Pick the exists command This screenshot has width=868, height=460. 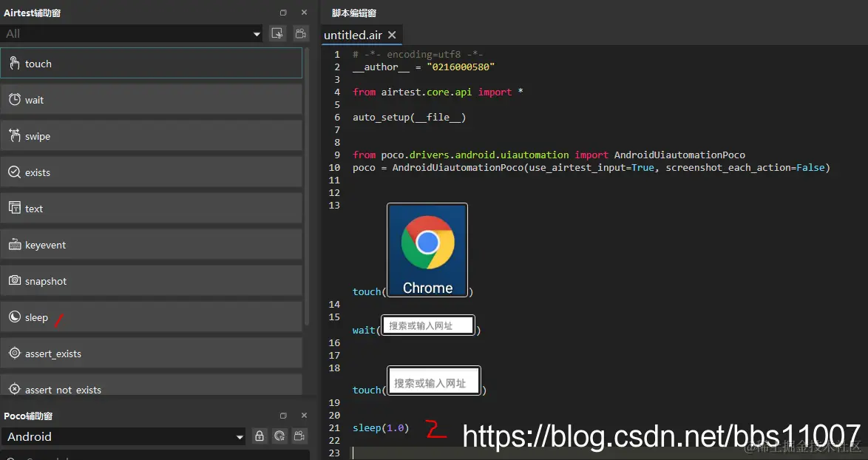[151, 172]
